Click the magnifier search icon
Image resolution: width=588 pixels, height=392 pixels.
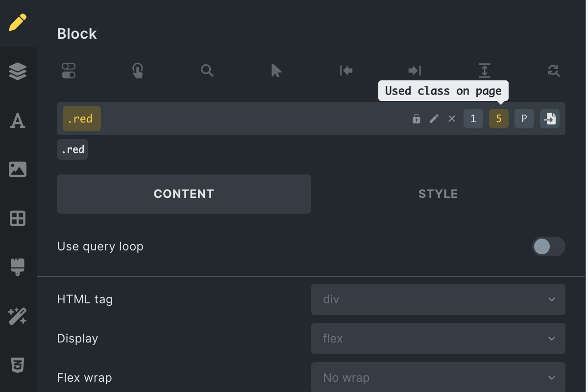pyautogui.click(x=207, y=71)
